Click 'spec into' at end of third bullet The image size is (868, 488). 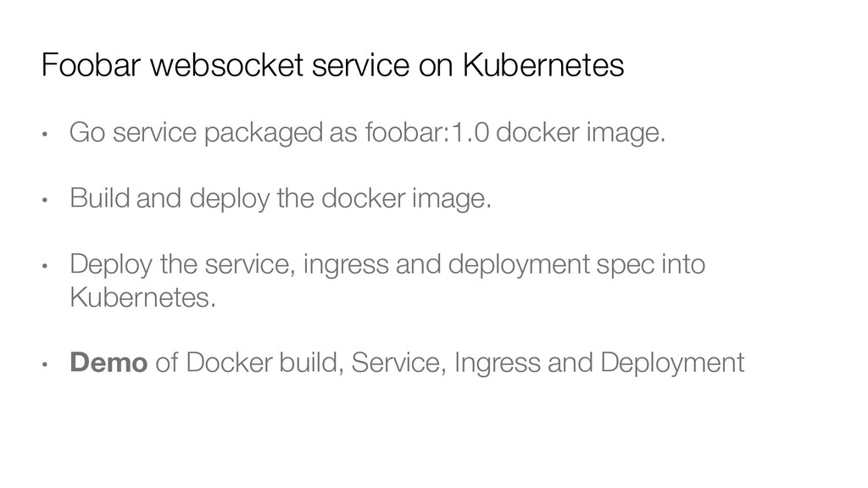pyautogui.click(x=651, y=264)
